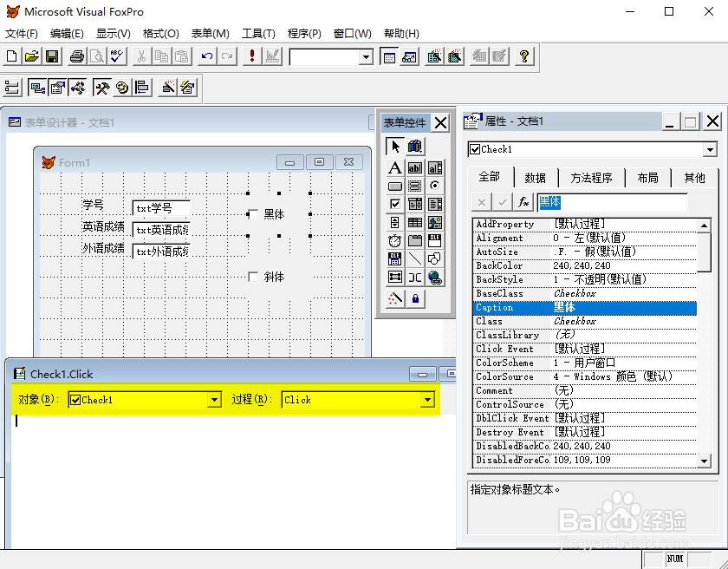Run the form with red exclamation icon
728x569 pixels.
coord(252,56)
